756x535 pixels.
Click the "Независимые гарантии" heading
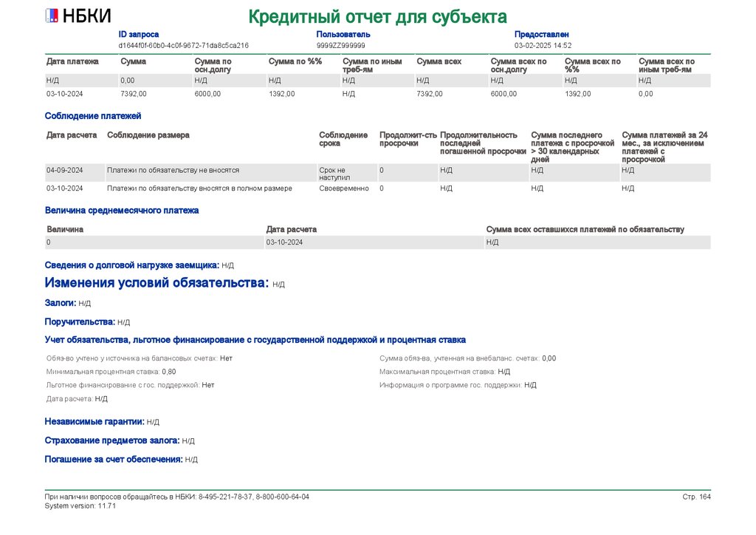click(94, 421)
